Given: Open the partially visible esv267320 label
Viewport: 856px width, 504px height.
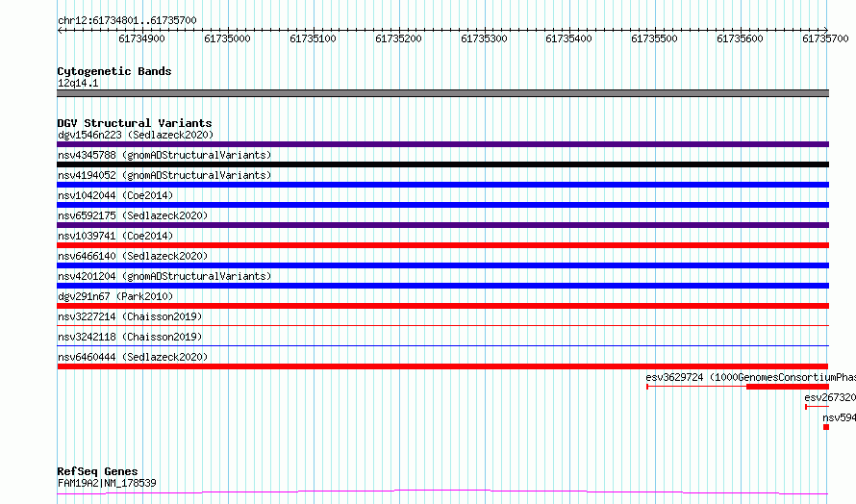Looking at the screenshot, I should (x=830, y=397).
